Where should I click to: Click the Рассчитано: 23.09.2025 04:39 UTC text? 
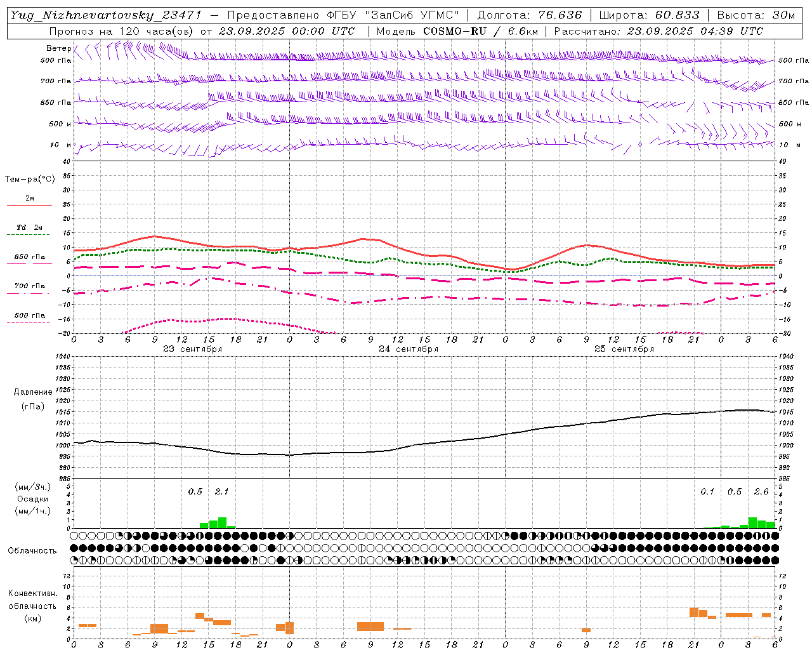coord(658,31)
